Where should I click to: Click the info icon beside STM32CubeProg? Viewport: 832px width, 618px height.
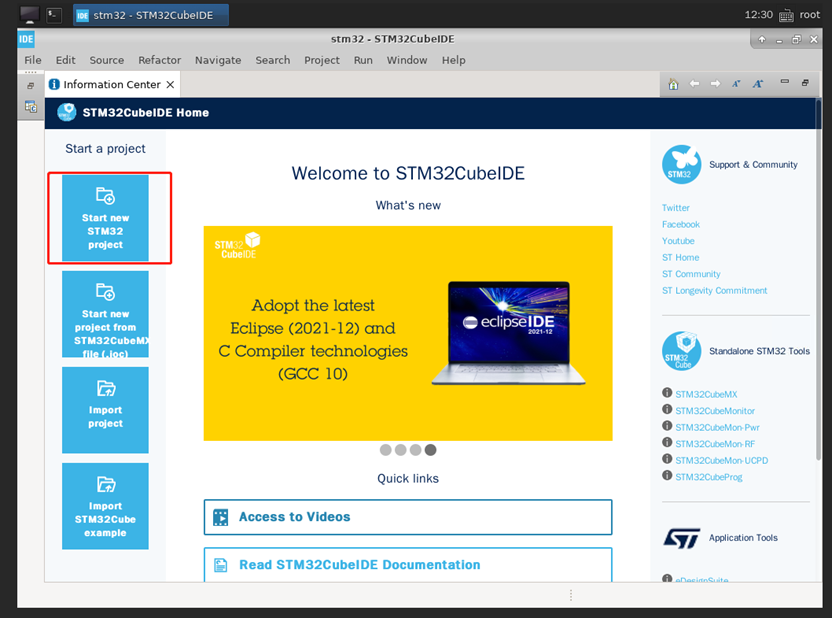667,475
